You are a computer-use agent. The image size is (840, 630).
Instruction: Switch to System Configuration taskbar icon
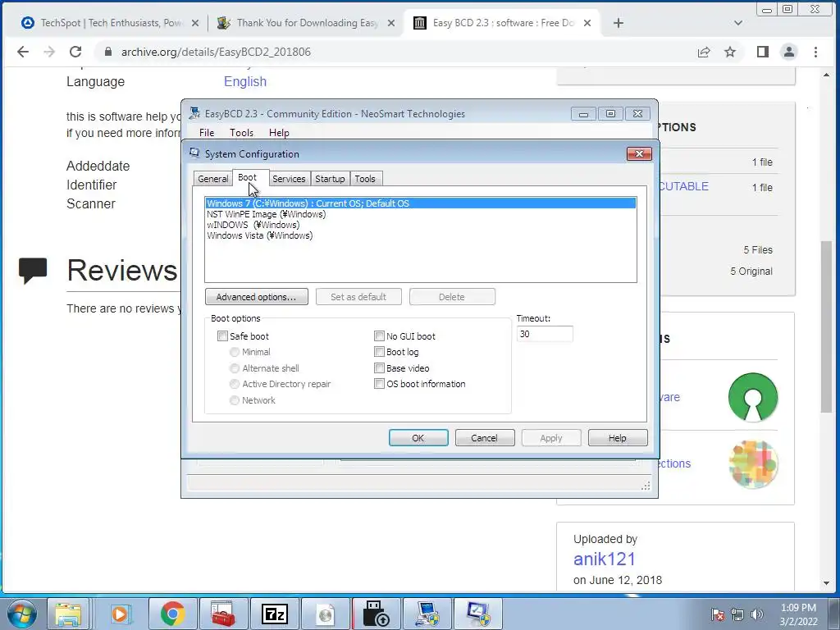[478, 614]
